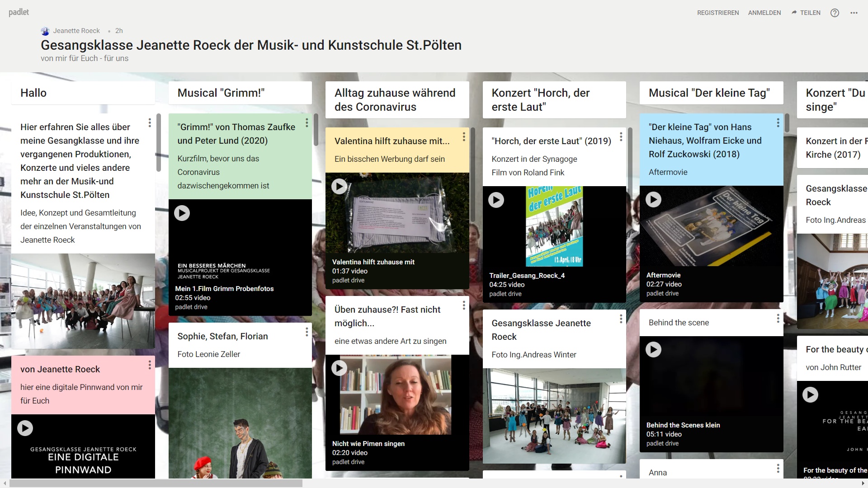Open the Gesangsklasse group photo in Hallo column
The height and width of the screenshot is (488, 868).
coord(83,300)
